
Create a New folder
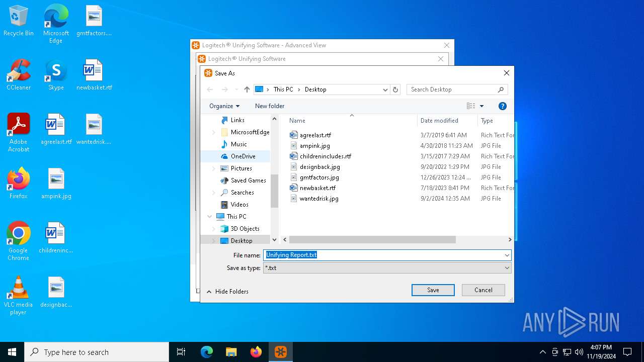270,106
